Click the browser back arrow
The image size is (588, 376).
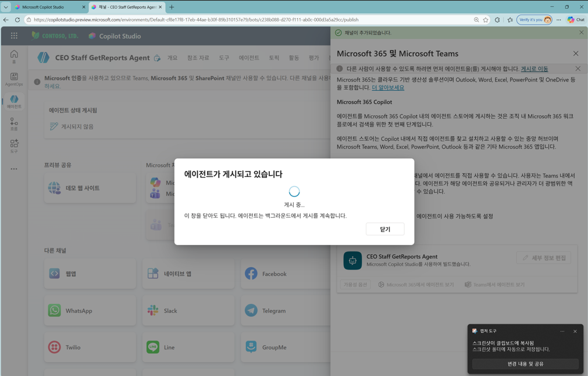pos(6,20)
